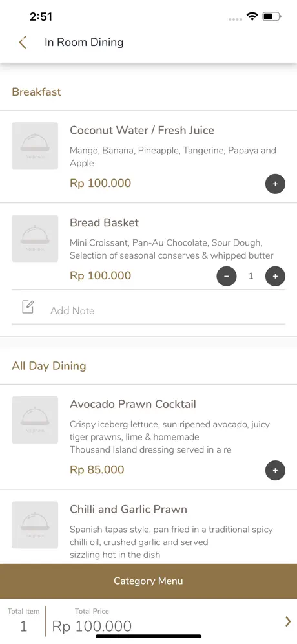Proceed to cart with bottom right arrow

pos(288,621)
